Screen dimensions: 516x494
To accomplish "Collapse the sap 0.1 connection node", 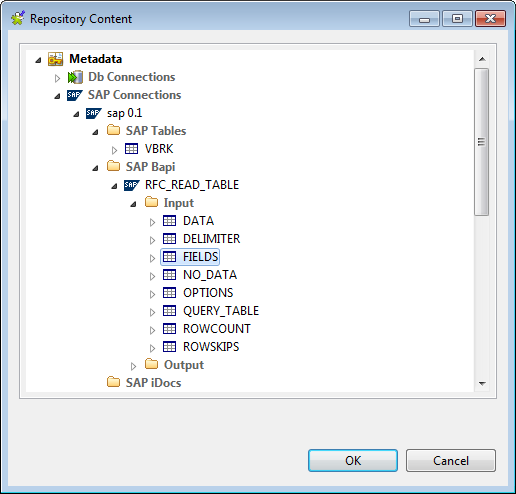I will tap(76, 114).
